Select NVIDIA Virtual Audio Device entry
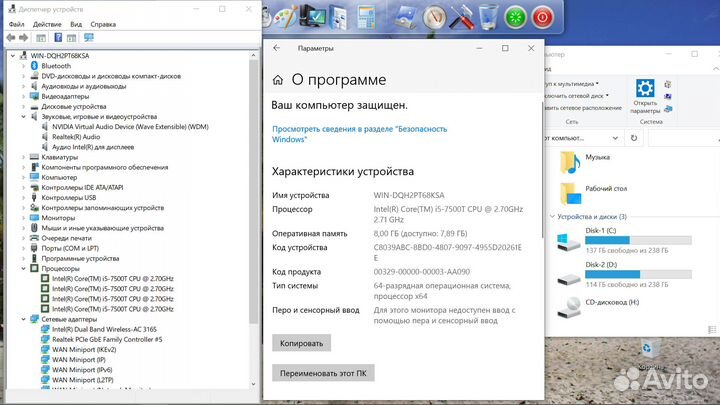 click(x=130, y=127)
